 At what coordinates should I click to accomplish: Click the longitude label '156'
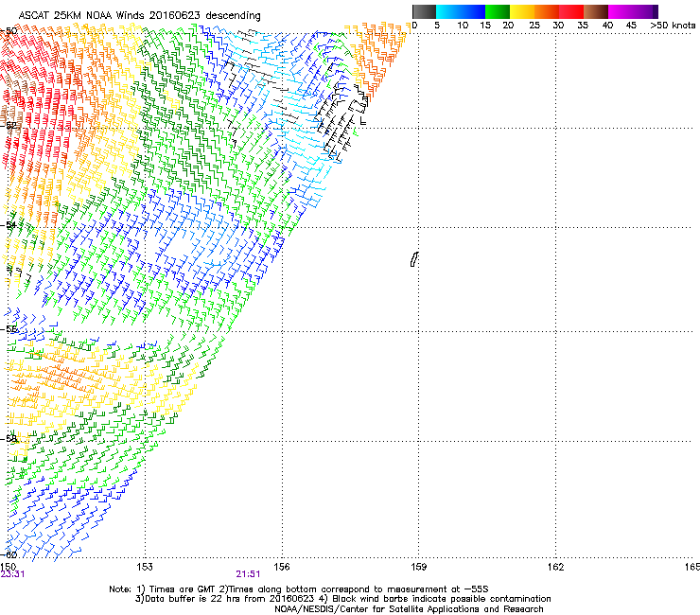click(282, 567)
